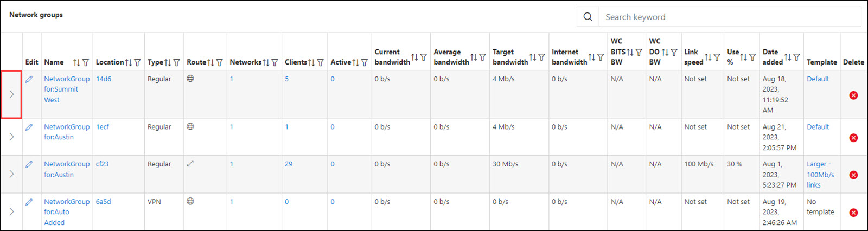Sort by Target bandwidth column
The image size is (868, 231).
(533, 57)
